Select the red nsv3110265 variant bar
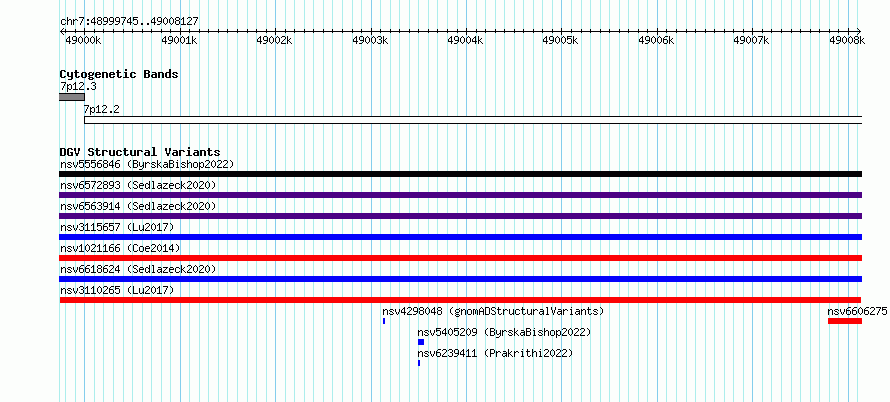Image resolution: width=890 pixels, height=402 pixels. [460, 300]
